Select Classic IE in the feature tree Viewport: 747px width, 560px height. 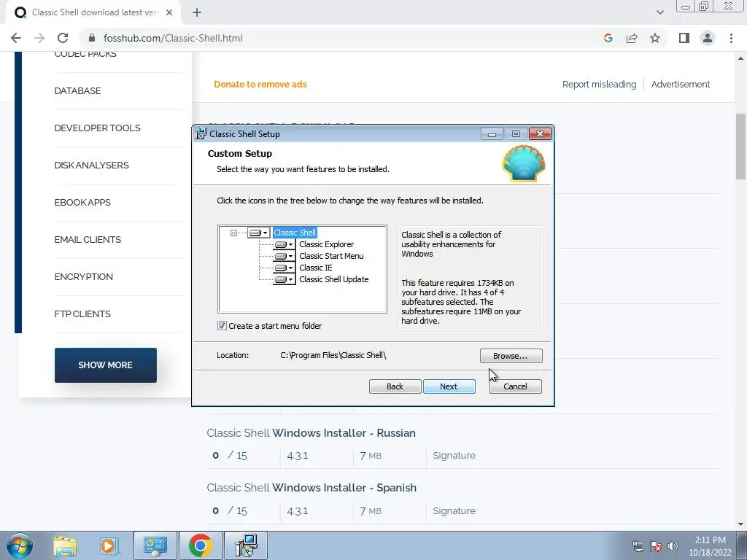[x=316, y=268]
